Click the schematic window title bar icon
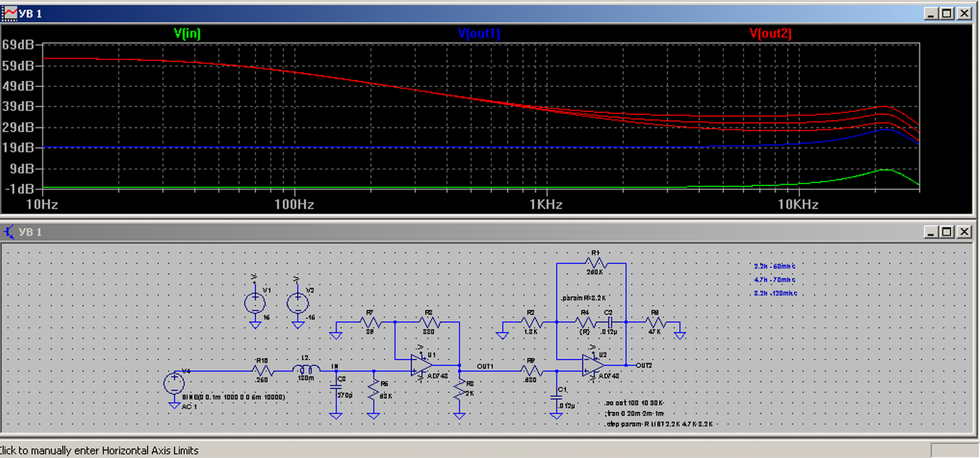Viewport: 980px width, 458px height. [x=9, y=232]
